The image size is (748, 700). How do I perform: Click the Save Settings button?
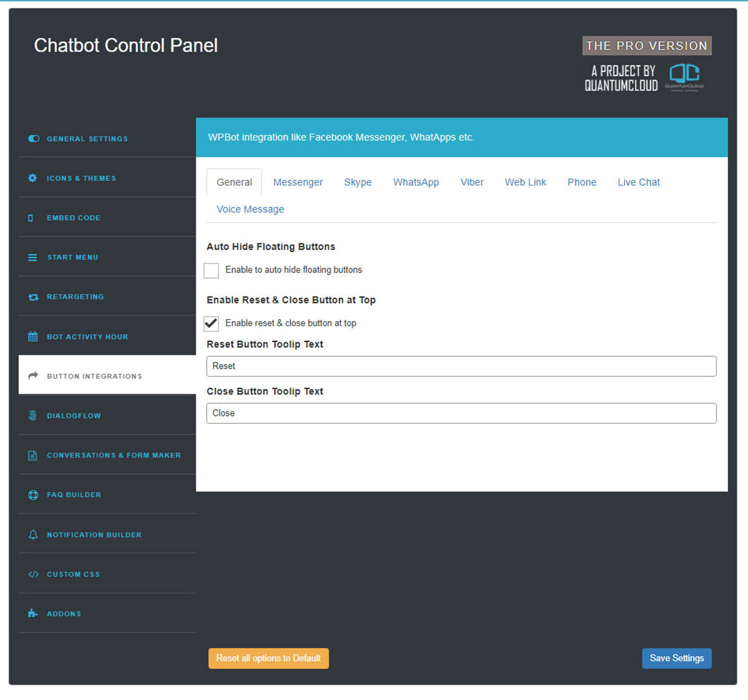pos(677,658)
